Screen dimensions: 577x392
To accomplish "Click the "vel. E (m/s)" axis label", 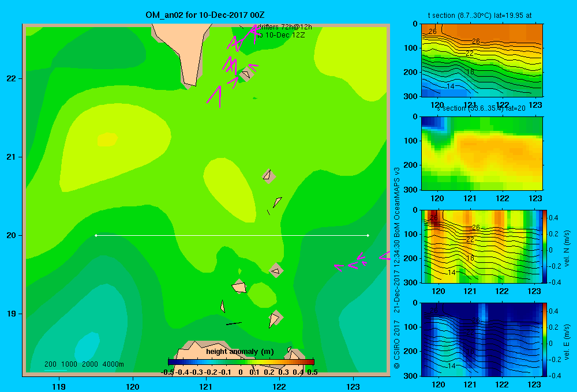I will point(567,342).
